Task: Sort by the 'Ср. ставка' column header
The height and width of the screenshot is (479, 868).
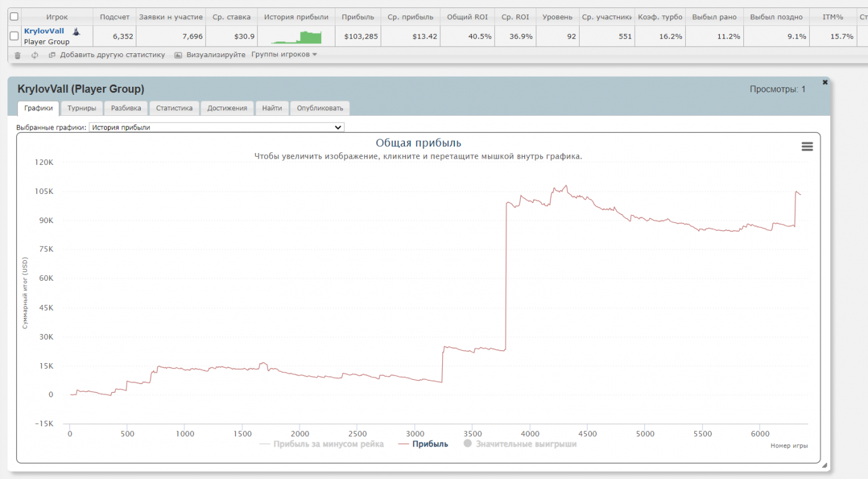Action: 231,17
